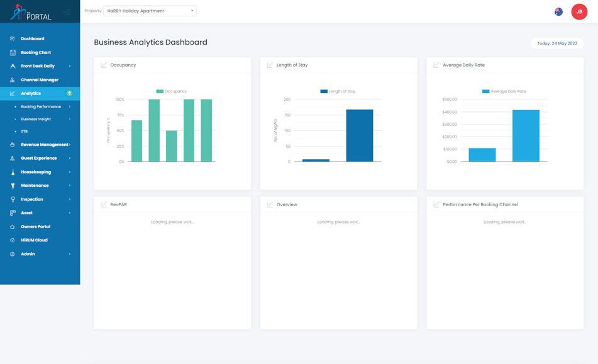
Task: Open the STR menu item
Action: point(25,131)
